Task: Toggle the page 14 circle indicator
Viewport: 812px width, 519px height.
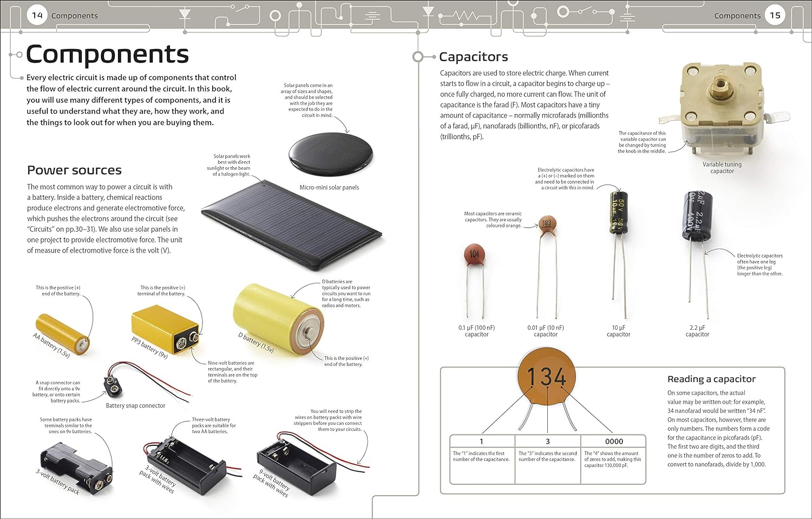Action: (x=36, y=15)
